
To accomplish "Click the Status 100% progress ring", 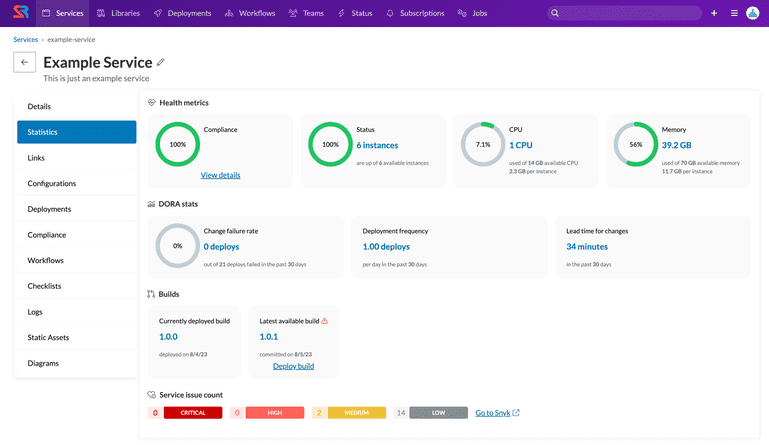I will (330, 144).
